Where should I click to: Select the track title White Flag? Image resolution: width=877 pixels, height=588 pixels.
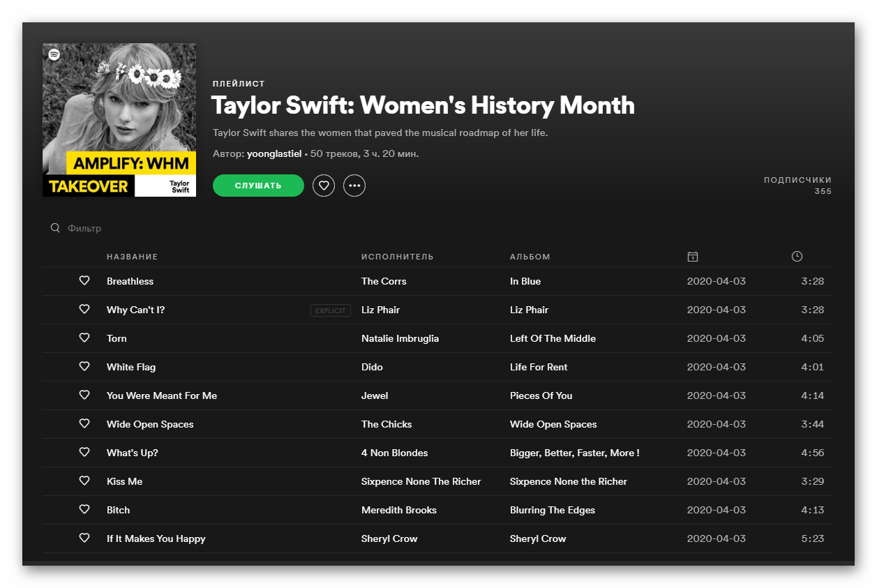[x=131, y=367]
